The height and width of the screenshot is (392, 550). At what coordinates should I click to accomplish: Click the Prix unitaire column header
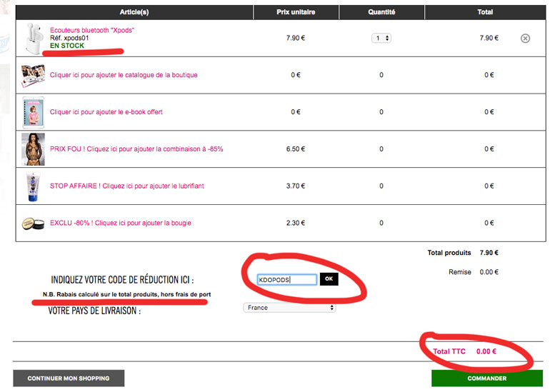pos(296,12)
